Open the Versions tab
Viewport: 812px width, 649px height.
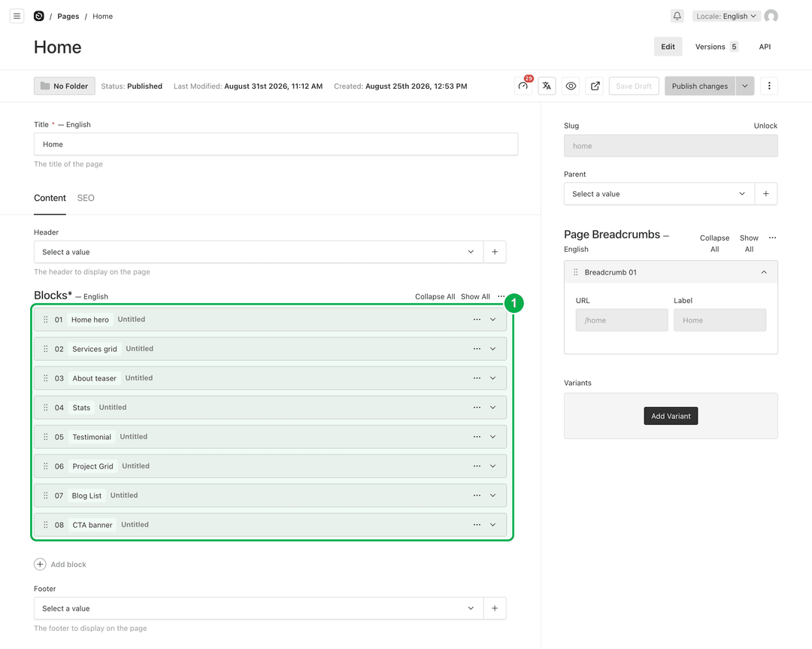pyautogui.click(x=717, y=47)
